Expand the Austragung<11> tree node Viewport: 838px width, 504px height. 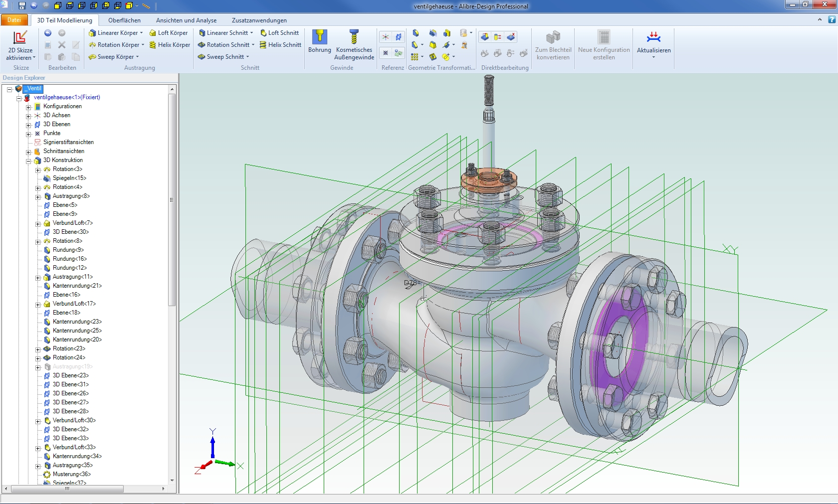[x=38, y=277]
